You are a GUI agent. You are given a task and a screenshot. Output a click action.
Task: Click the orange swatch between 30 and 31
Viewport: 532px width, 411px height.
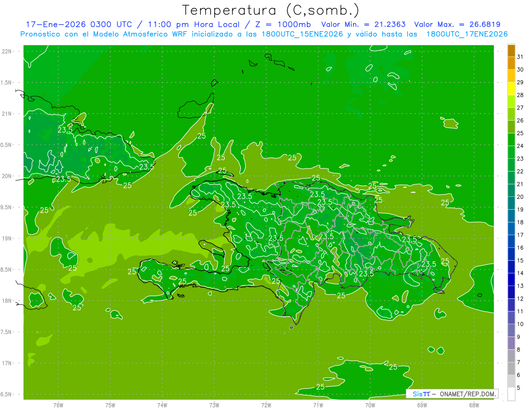(511, 63)
